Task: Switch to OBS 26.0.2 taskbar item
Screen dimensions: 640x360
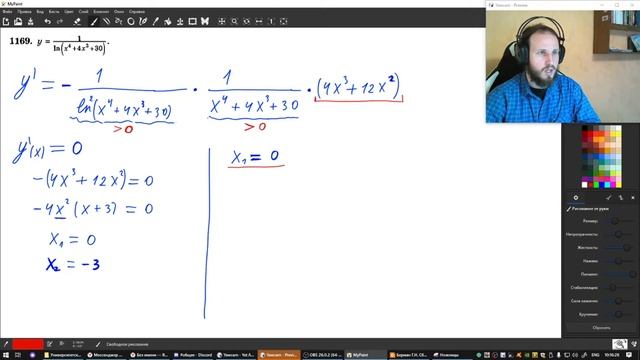Action: (322, 355)
